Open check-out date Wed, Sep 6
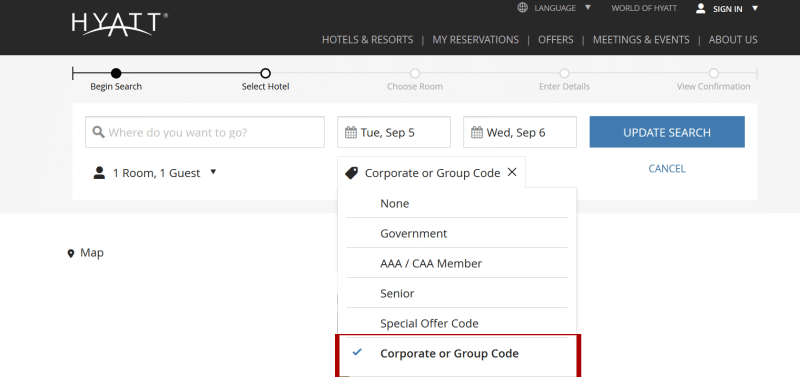The image size is (800, 377). (520, 132)
